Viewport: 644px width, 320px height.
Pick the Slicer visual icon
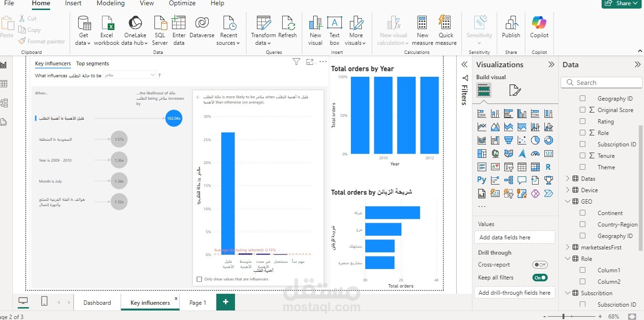[x=508, y=167]
